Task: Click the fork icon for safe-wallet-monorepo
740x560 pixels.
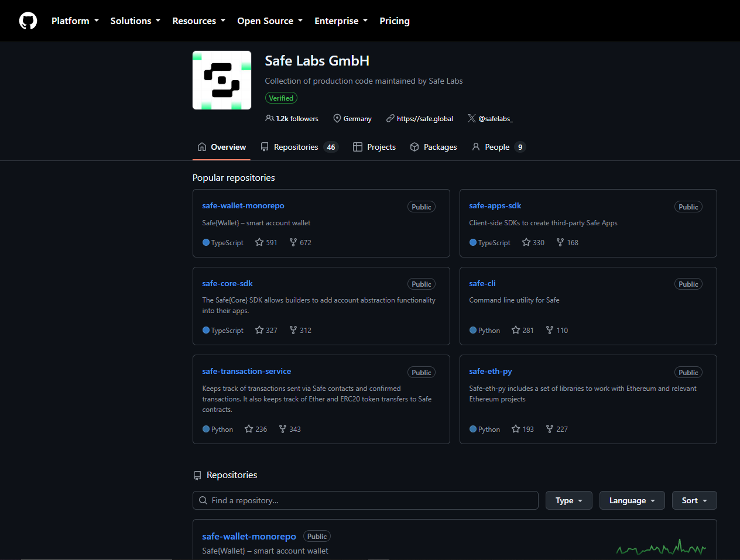Action: (293, 242)
